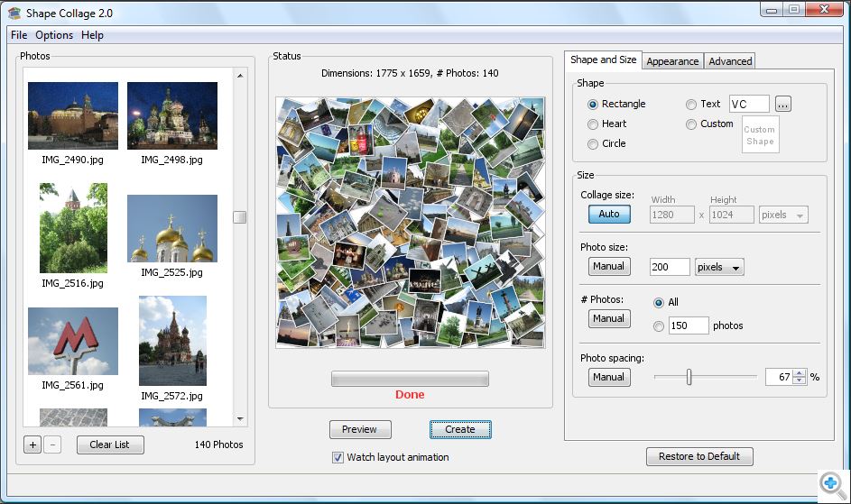Click the photo size value field 200
The height and width of the screenshot is (504, 851).
[x=670, y=267]
